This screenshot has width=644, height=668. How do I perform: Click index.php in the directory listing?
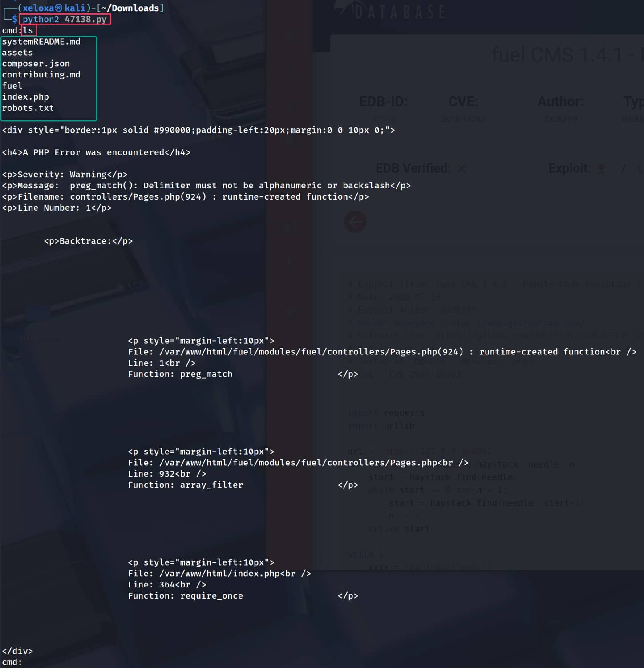(25, 97)
